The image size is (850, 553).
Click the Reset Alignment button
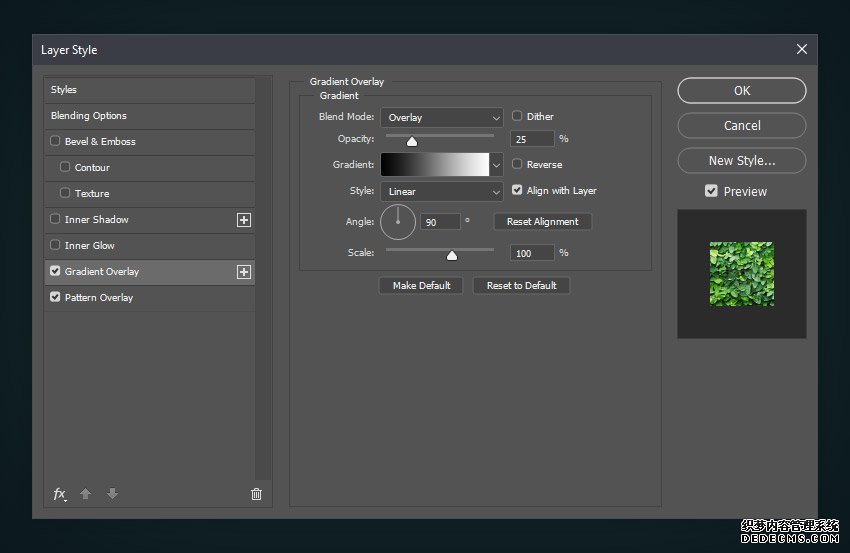pos(543,222)
